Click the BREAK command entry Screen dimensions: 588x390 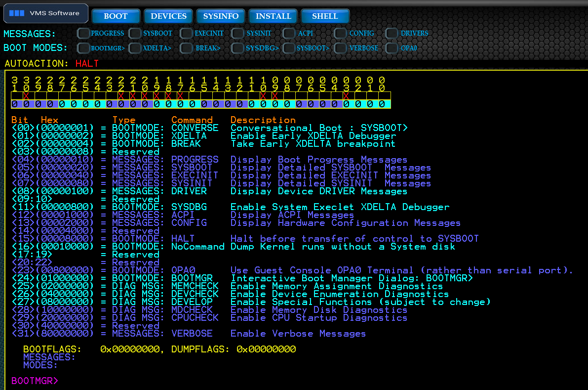(x=186, y=143)
